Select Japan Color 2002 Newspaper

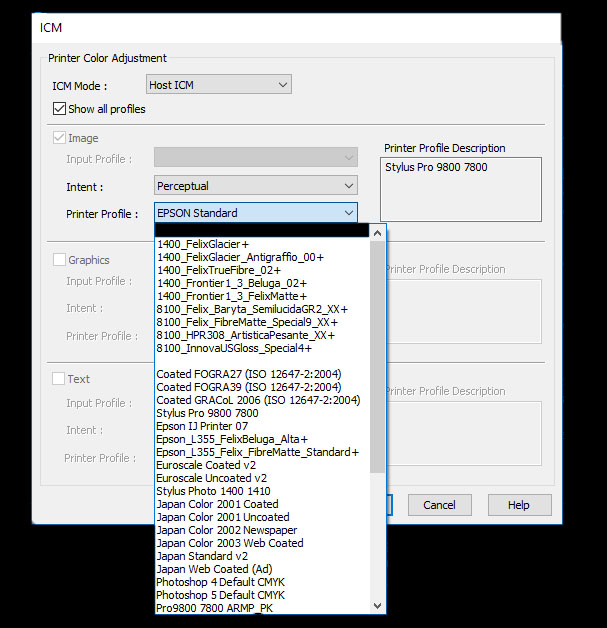click(x=262, y=530)
